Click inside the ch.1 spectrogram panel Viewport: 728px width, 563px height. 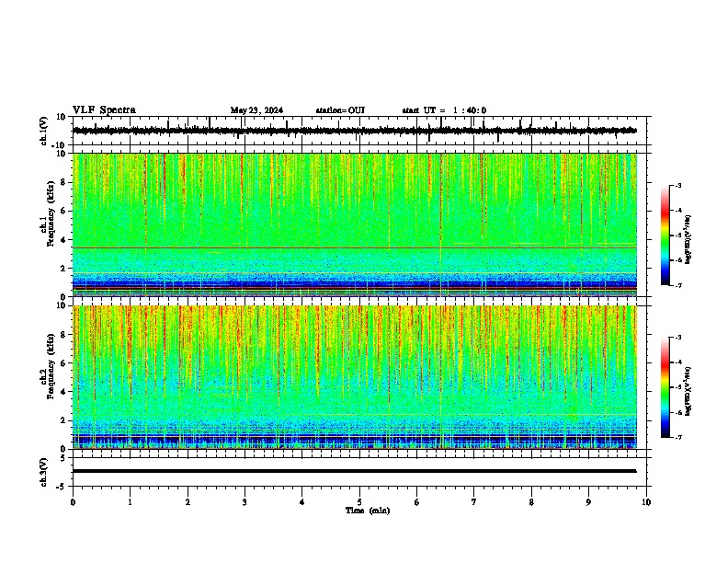click(x=355, y=224)
